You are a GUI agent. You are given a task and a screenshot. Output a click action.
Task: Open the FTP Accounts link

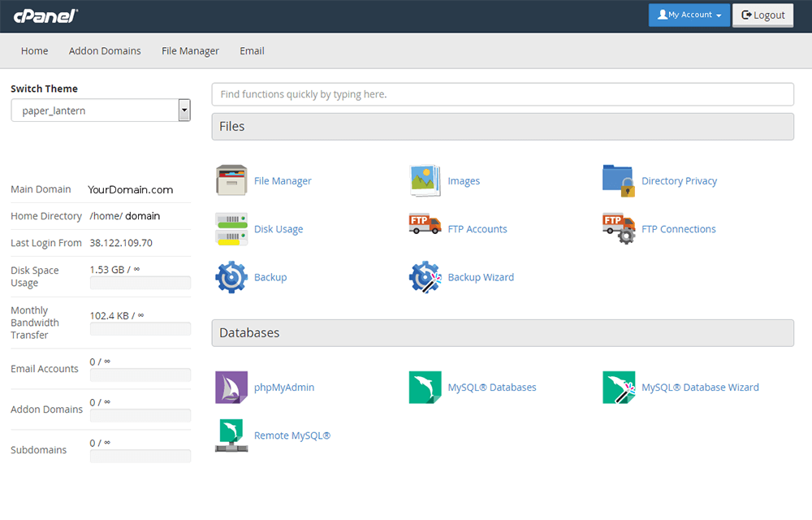pos(477,229)
